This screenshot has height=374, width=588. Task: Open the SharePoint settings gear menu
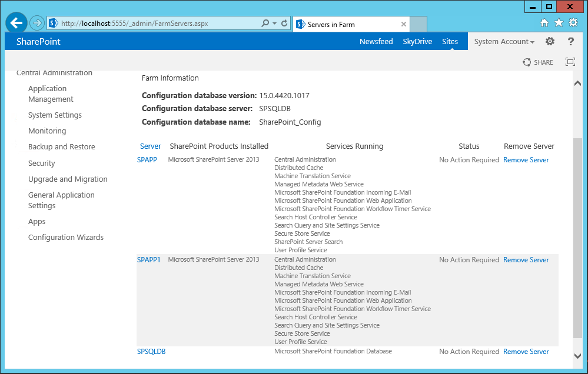tap(550, 41)
